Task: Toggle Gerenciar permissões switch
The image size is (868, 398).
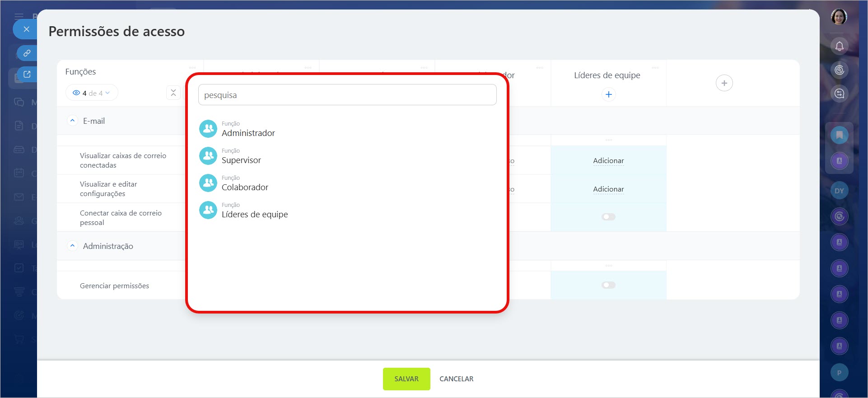Action: (608, 285)
